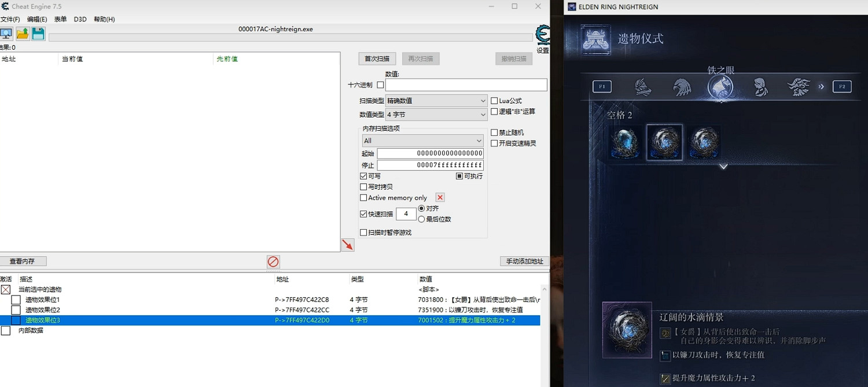Screen dimensions: 868x387
Task: Click the 首次扫描 button
Action: [377, 58]
